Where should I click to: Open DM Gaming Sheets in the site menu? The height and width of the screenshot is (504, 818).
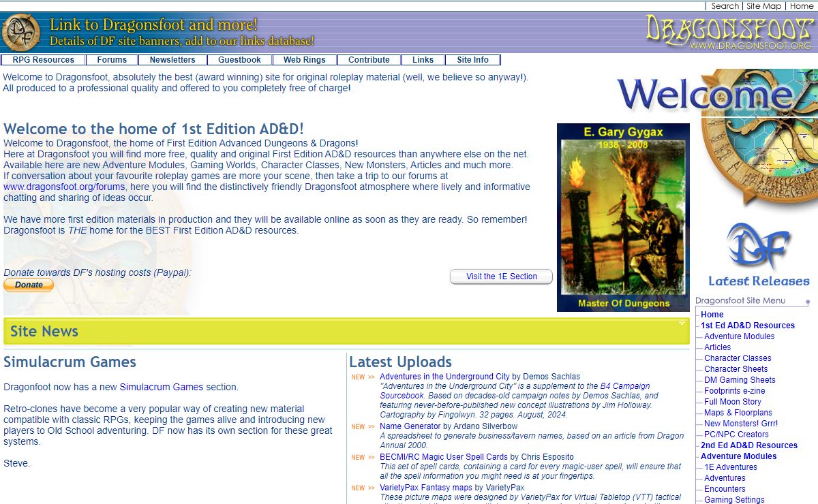click(x=740, y=380)
